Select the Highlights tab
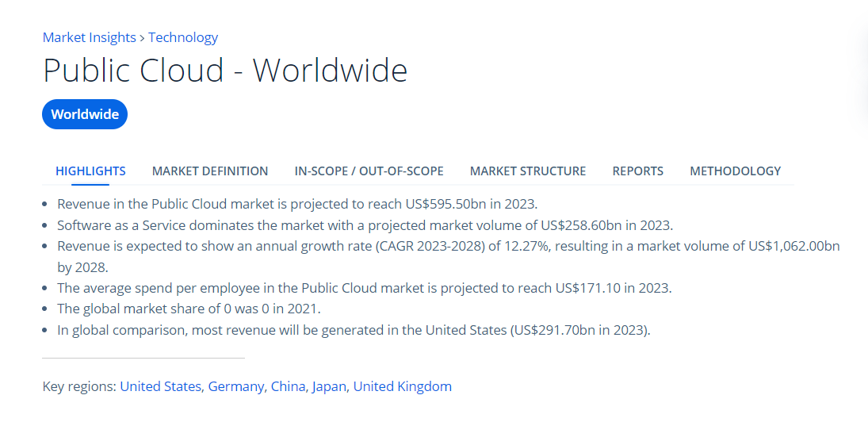868x445 pixels. click(90, 171)
